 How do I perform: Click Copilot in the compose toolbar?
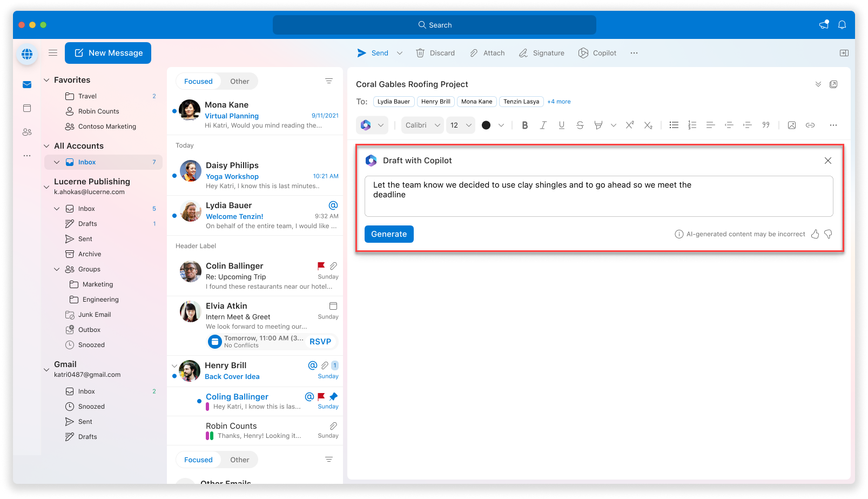point(597,53)
